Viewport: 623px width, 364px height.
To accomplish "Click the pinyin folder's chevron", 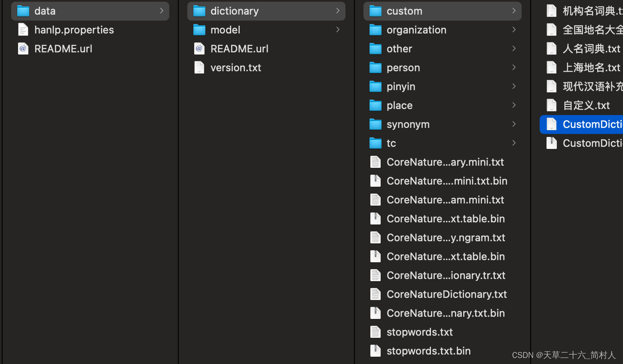I will 514,86.
